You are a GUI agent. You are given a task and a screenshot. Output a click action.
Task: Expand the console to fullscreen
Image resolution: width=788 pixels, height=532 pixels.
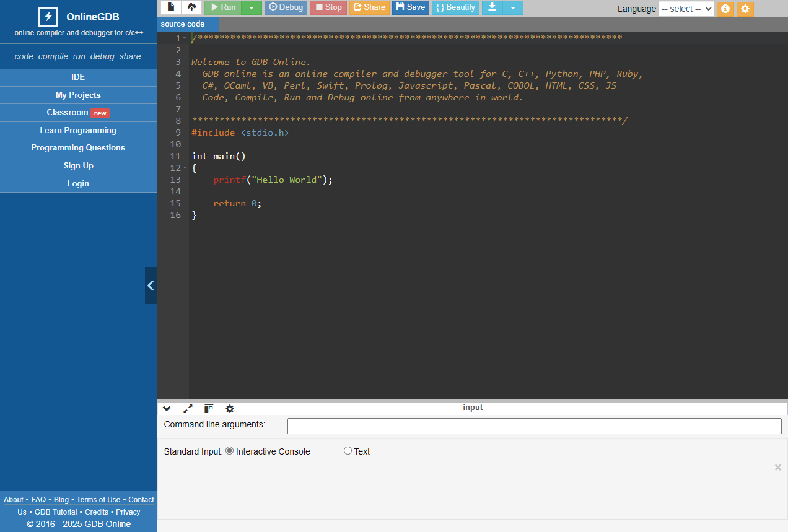[188, 408]
